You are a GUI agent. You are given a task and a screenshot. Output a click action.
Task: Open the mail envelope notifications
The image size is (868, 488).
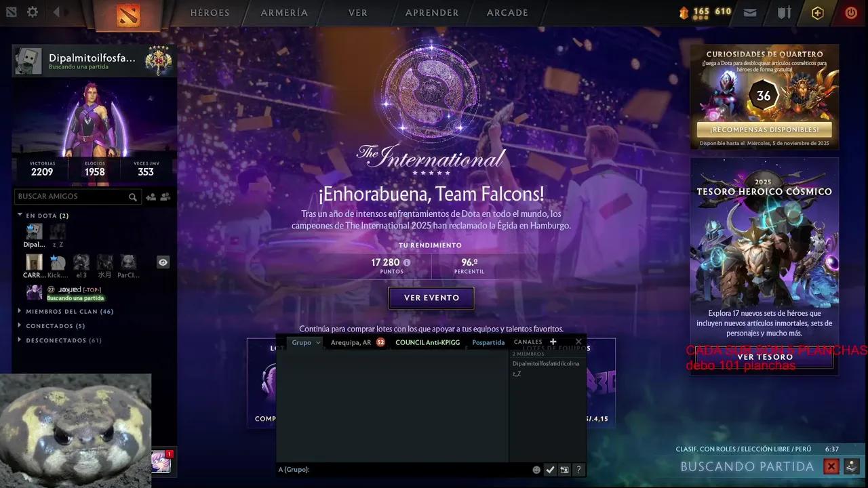[749, 12]
